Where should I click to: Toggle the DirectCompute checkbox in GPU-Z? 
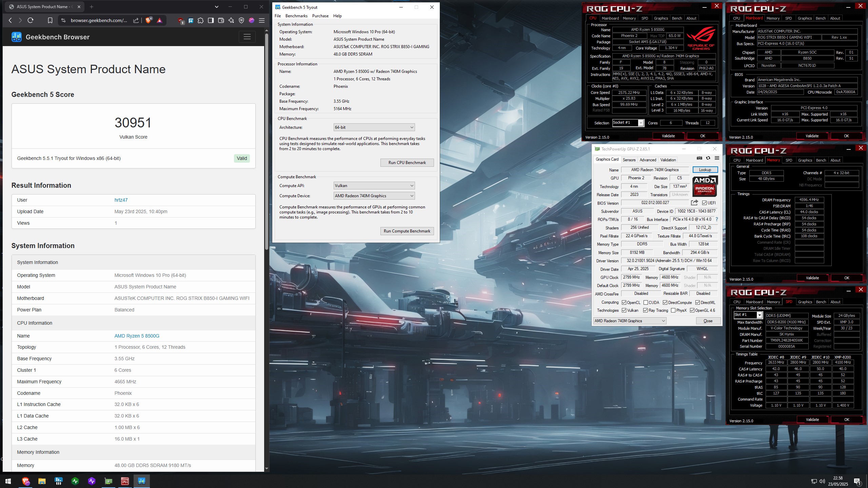(665, 302)
